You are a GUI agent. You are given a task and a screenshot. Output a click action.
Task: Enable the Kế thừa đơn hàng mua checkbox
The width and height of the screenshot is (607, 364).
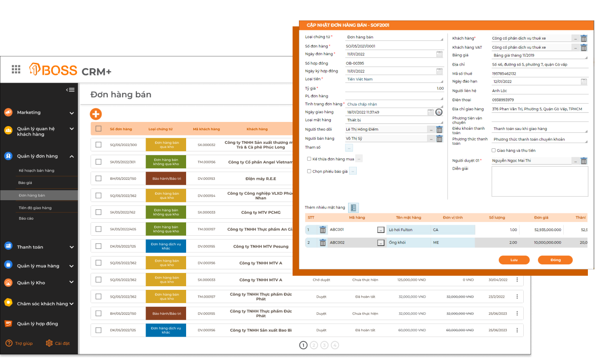point(309,159)
